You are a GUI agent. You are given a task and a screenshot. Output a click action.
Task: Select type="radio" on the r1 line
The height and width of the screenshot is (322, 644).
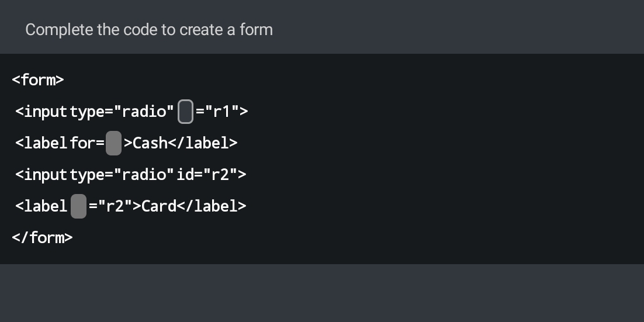point(122,112)
